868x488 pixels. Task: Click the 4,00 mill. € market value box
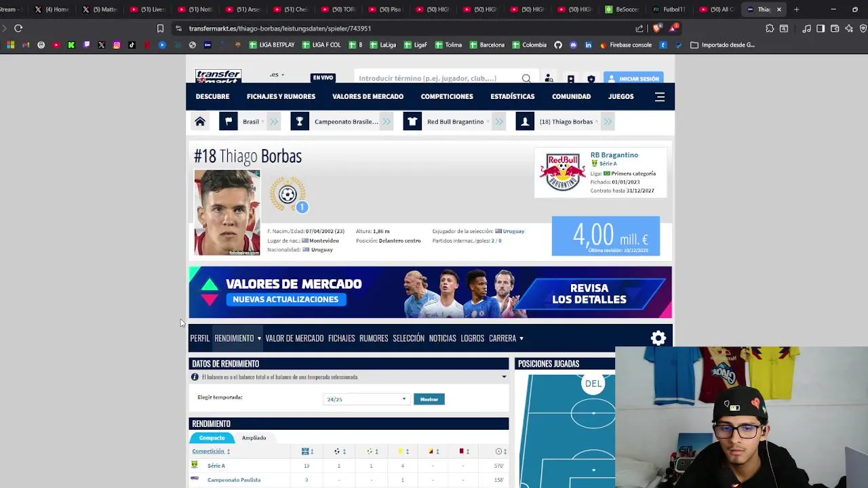(x=606, y=236)
